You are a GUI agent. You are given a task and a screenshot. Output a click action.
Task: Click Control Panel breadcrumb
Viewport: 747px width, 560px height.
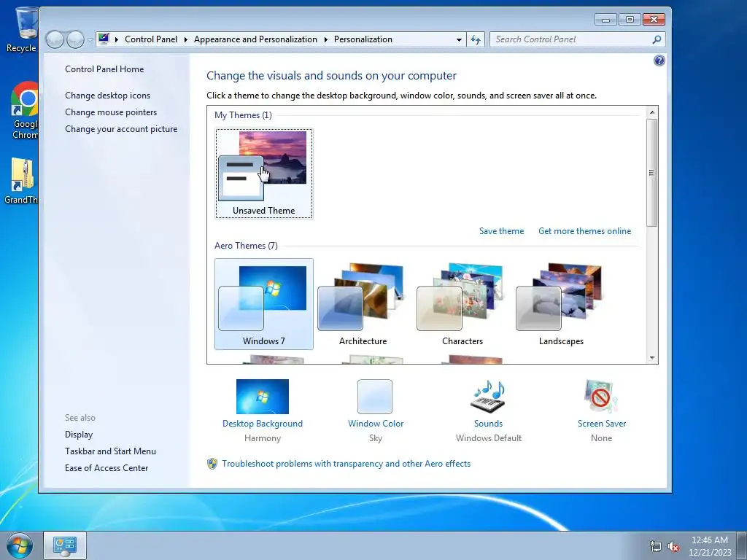click(150, 39)
